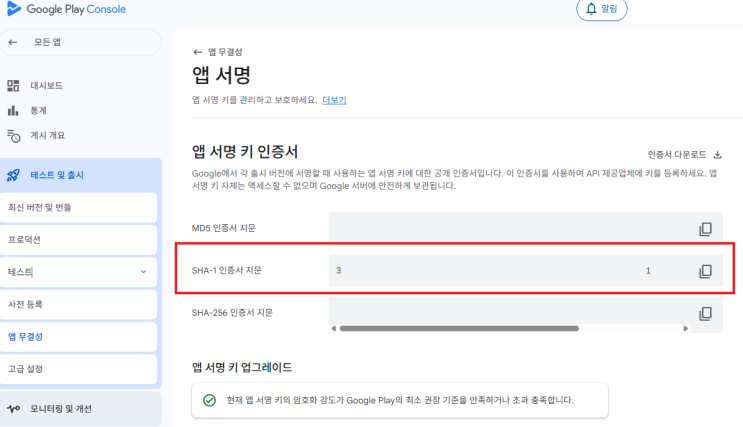The image size is (743, 427).
Task: Open the 알림 notifications button
Action: (x=601, y=9)
